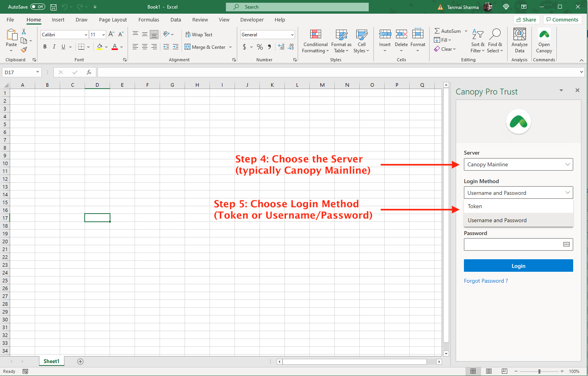Click the AutoSum sigma icon
Viewport: 588px width, 376px height.
click(x=437, y=31)
